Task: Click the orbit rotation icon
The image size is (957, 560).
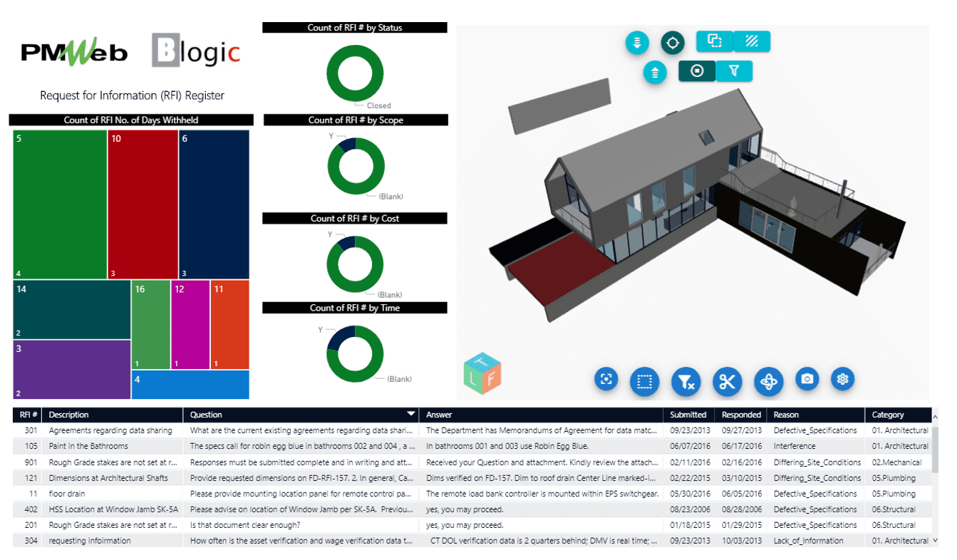Action: point(768,382)
